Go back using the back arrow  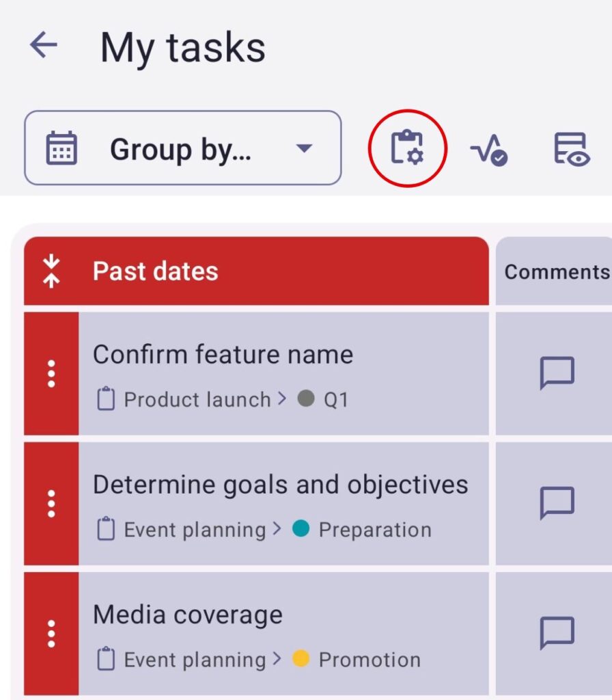click(44, 46)
